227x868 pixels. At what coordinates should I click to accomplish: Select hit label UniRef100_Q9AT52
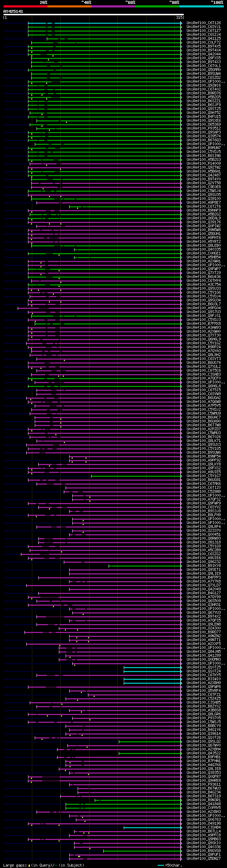tap(204, 113)
